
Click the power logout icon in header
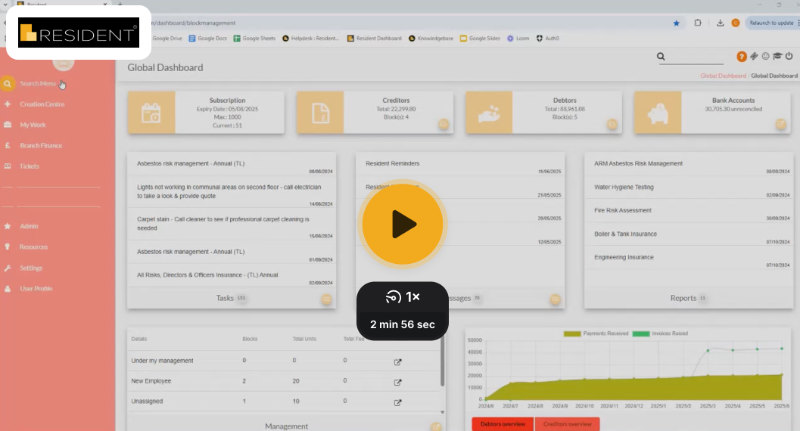tap(791, 57)
